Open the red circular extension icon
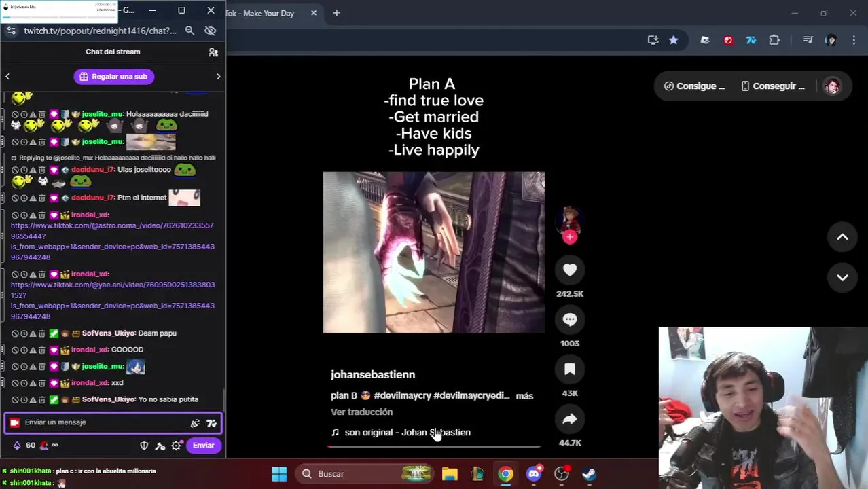This screenshot has width=868, height=489. [x=728, y=40]
